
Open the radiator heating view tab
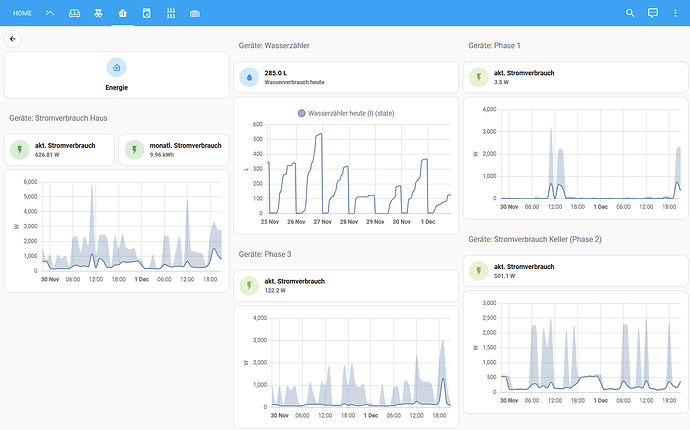click(170, 13)
